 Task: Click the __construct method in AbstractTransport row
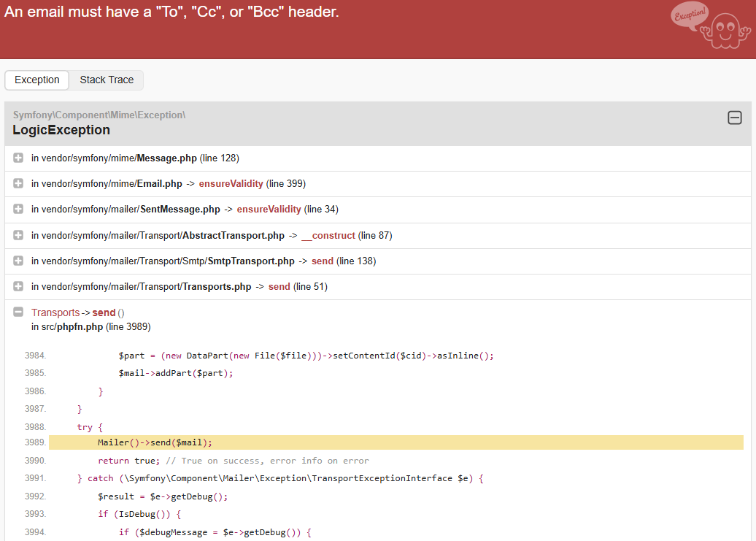(328, 236)
